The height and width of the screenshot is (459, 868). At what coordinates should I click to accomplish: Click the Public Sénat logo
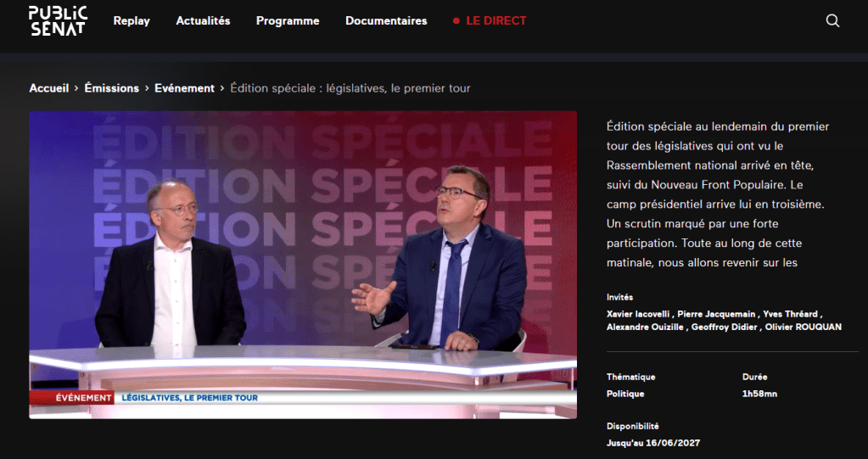(57, 20)
